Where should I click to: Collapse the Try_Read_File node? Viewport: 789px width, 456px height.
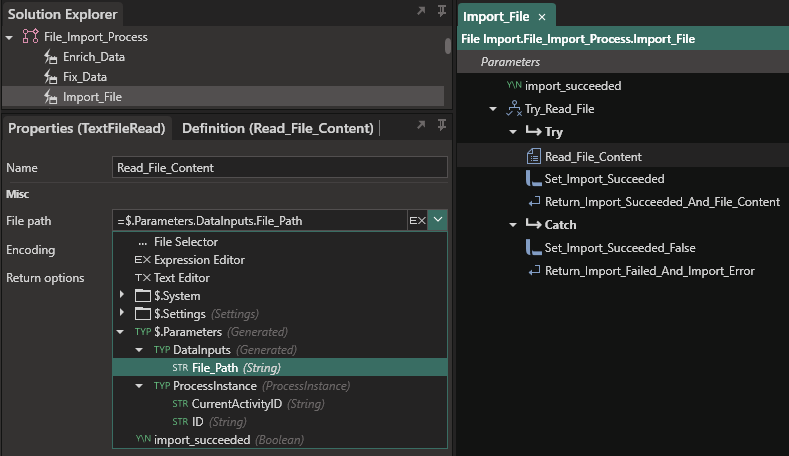(493, 109)
